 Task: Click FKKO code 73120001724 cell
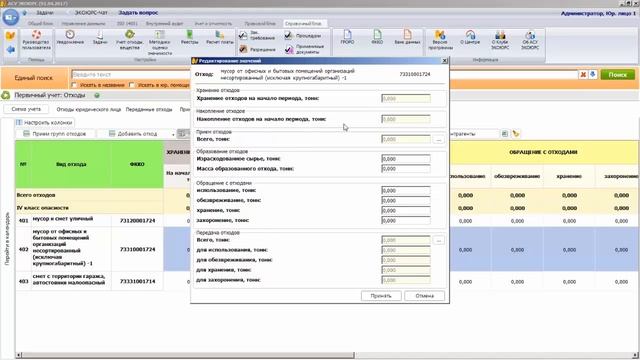138,221
